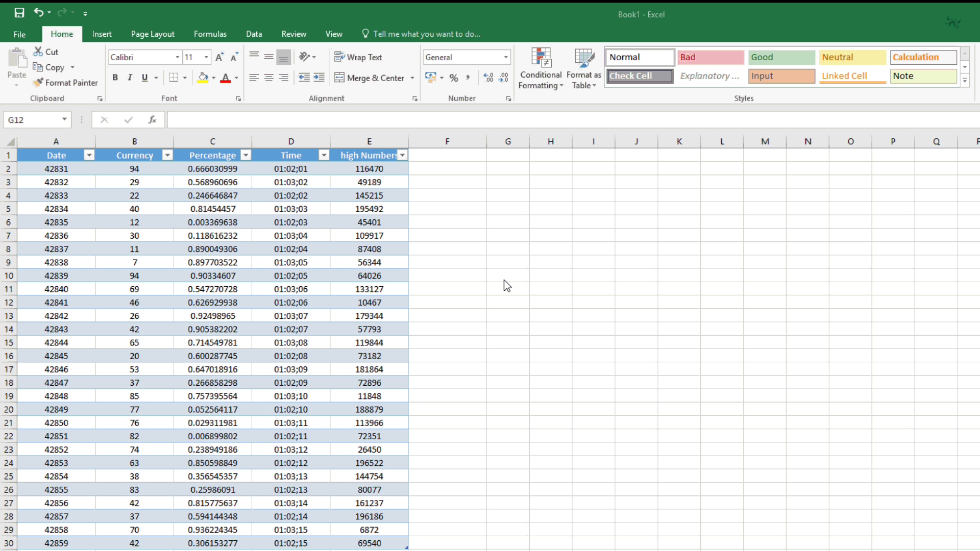This screenshot has height=551, width=980.
Task: Expand the Date column filter dropdown
Action: tap(89, 156)
